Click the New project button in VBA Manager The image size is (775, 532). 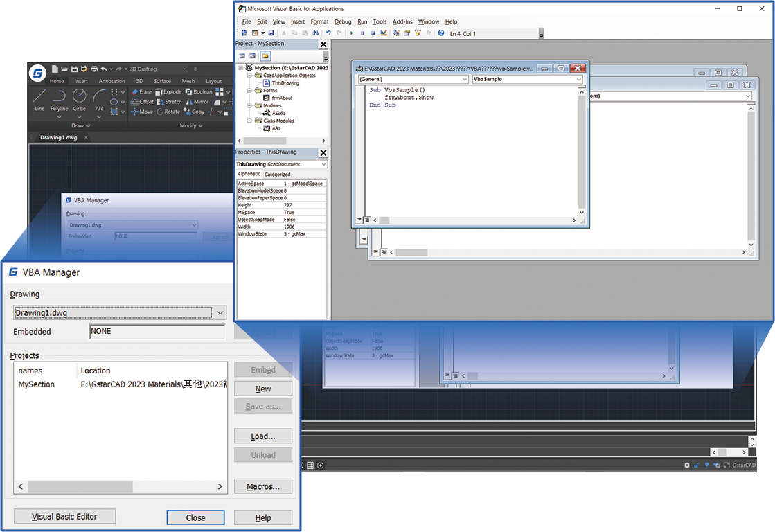[x=263, y=389]
